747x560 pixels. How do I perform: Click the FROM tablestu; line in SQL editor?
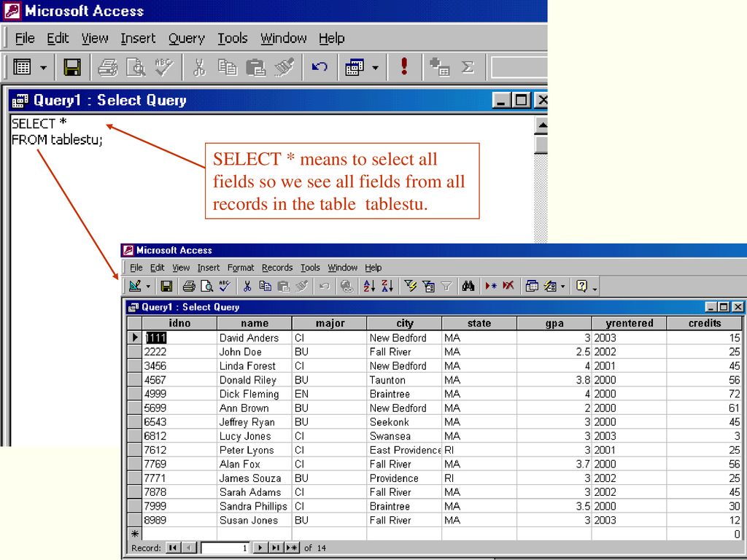tap(57, 140)
